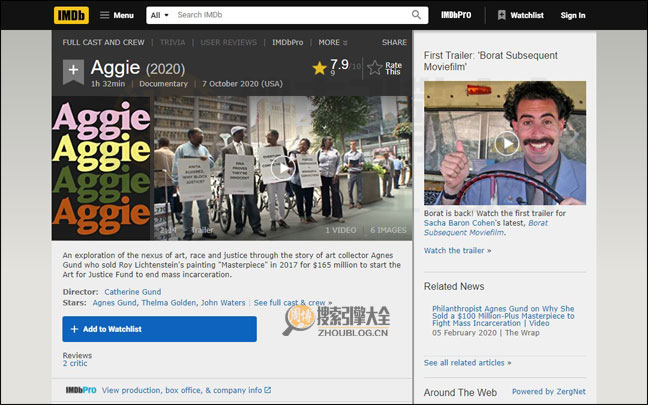Click See all related articles »
The width and height of the screenshot is (648, 405).
coord(467,363)
